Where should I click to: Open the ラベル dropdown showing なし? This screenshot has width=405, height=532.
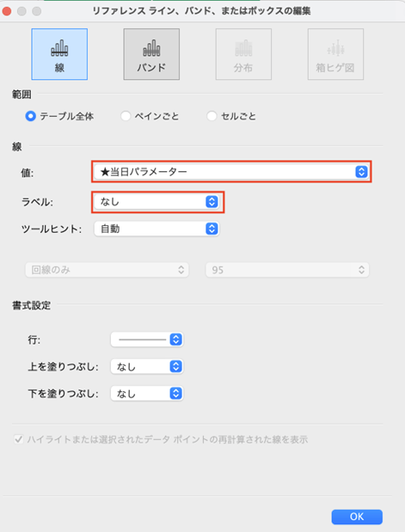pyautogui.click(x=156, y=202)
